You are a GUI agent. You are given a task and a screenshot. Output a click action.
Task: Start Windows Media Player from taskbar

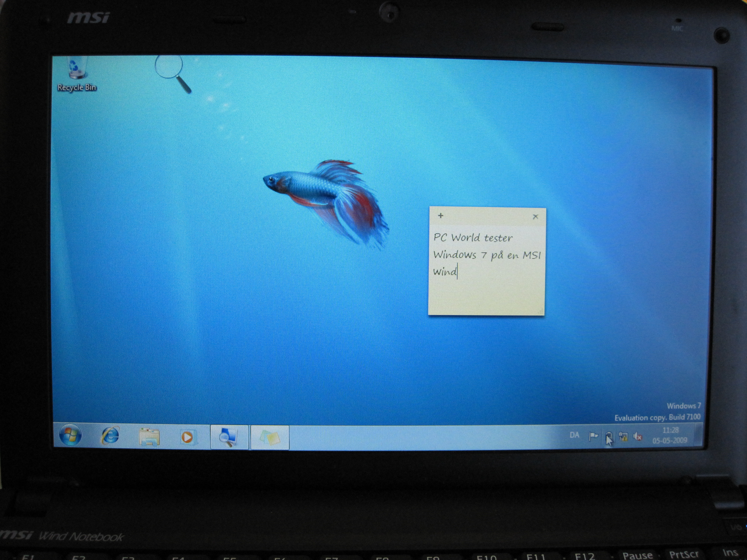pyautogui.click(x=188, y=438)
